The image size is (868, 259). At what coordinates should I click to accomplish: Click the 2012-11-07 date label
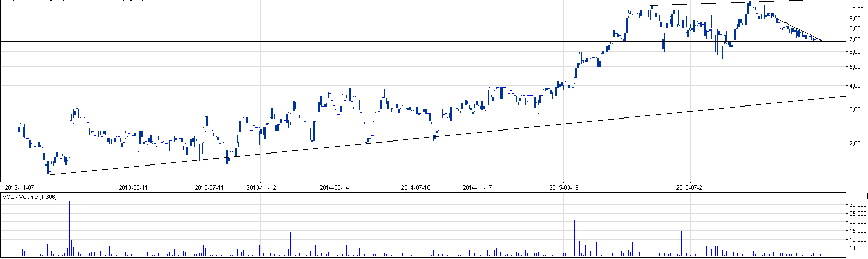(19, 187)
